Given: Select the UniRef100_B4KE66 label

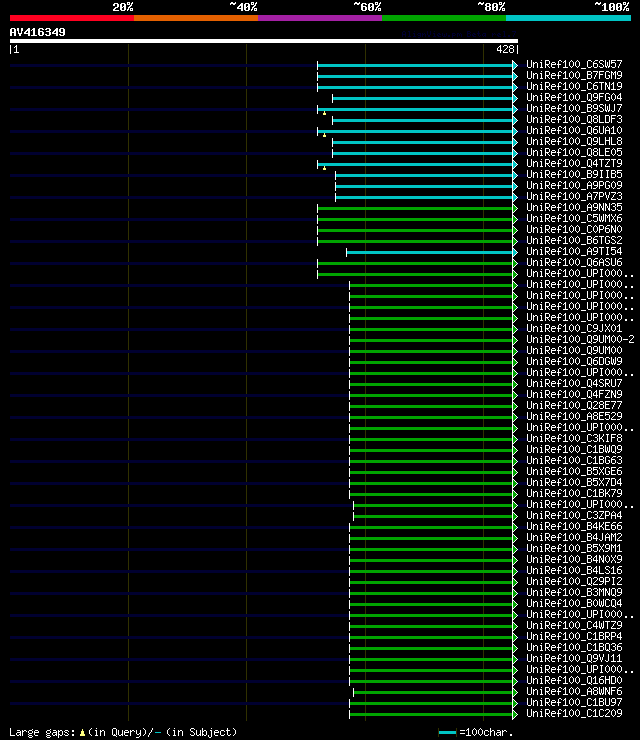Looking at the screenshot, I should (574, 526).
